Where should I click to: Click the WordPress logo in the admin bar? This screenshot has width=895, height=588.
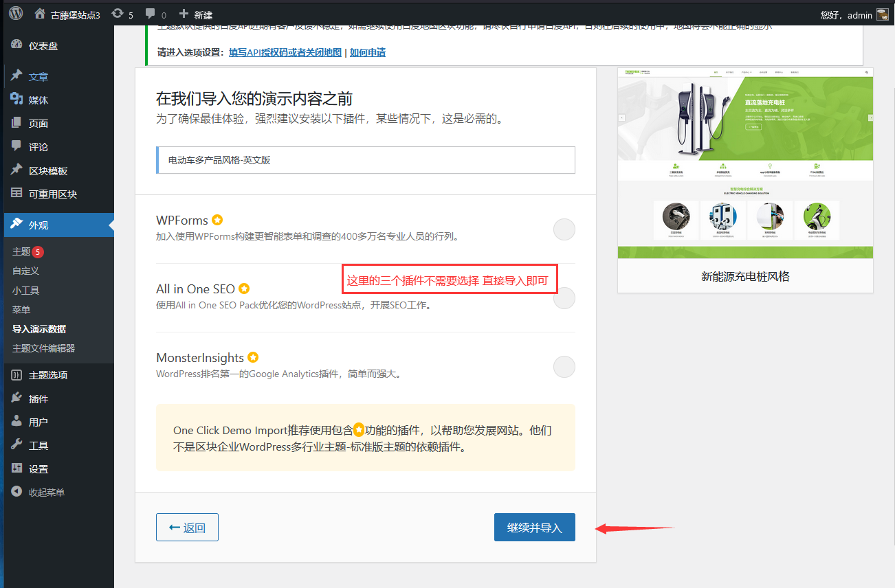[15, 14]
